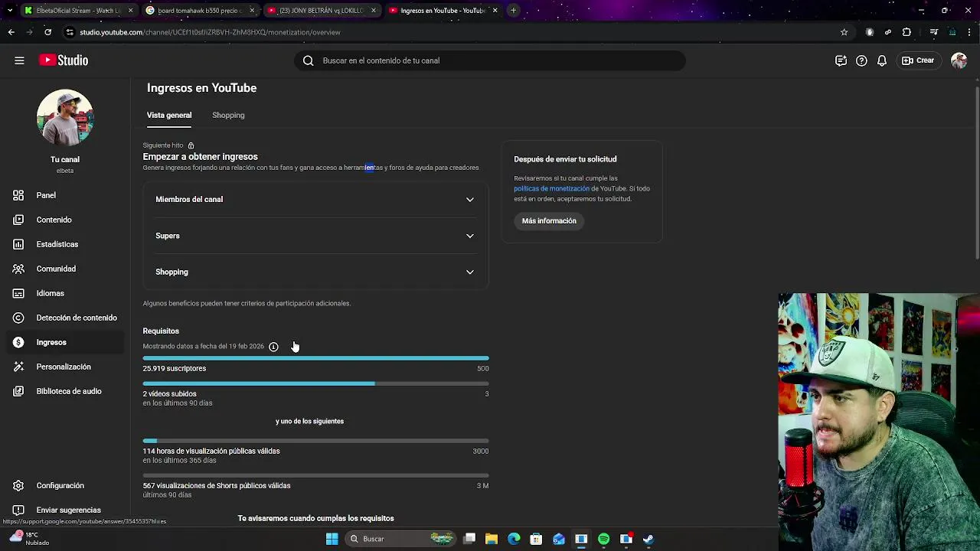Click the search magnifier icon in Studio

309,60
